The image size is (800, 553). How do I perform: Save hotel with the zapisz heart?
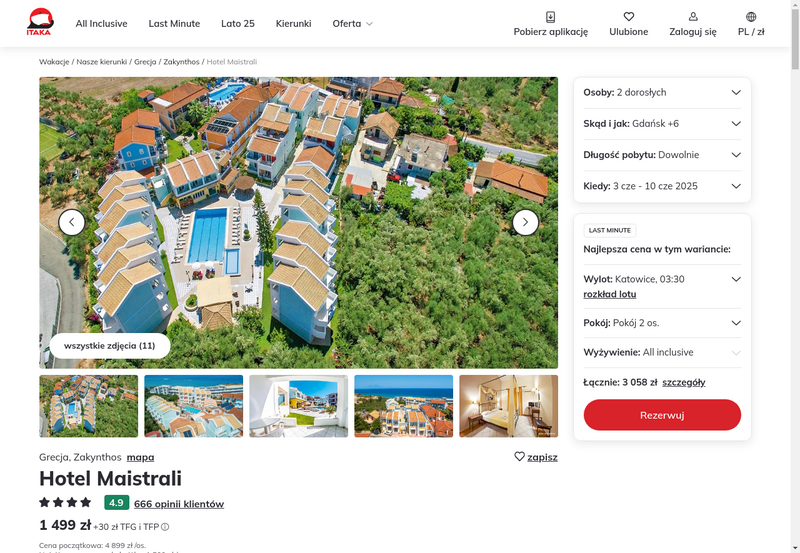tap(519, 457)
